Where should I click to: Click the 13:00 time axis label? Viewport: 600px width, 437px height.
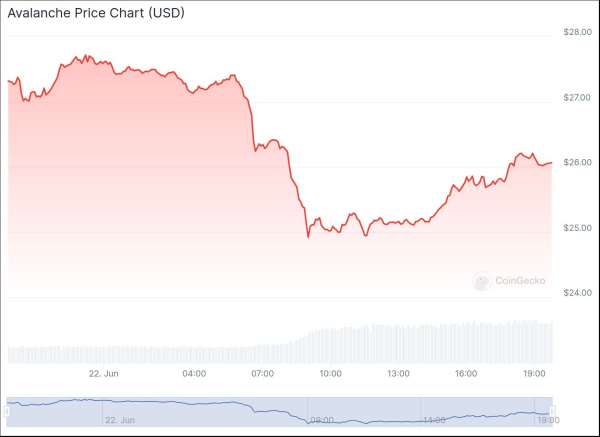[398, 374]
